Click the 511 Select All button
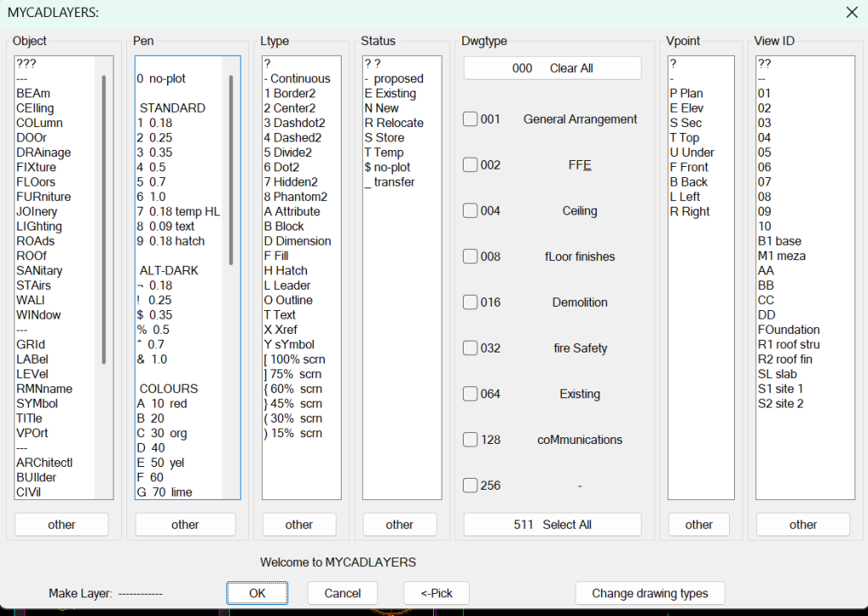Screen dimensions: 868x616 (x=553, y=524)
